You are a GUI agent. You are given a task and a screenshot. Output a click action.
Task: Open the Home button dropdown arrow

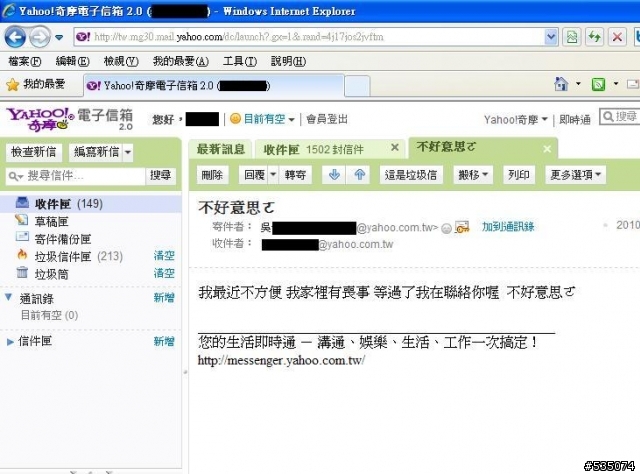click(x=578, y=84)
